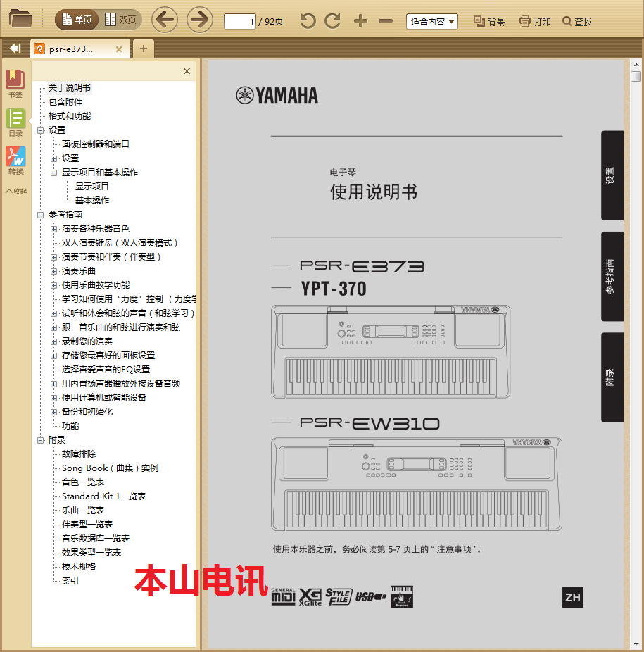
Task: Rotate page counterclockwise
Action: click(x=308, y=21)
